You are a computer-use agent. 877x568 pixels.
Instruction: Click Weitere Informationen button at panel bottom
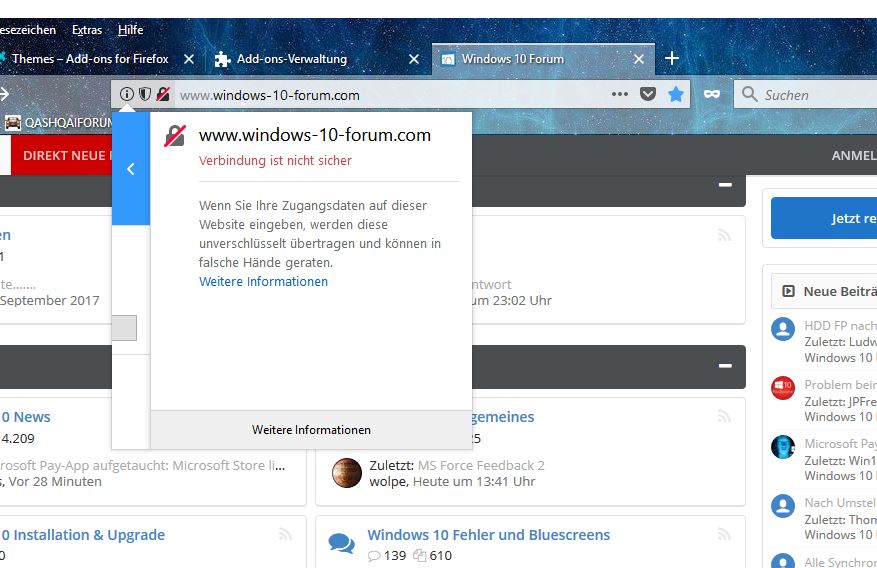(x=311, y=429)
